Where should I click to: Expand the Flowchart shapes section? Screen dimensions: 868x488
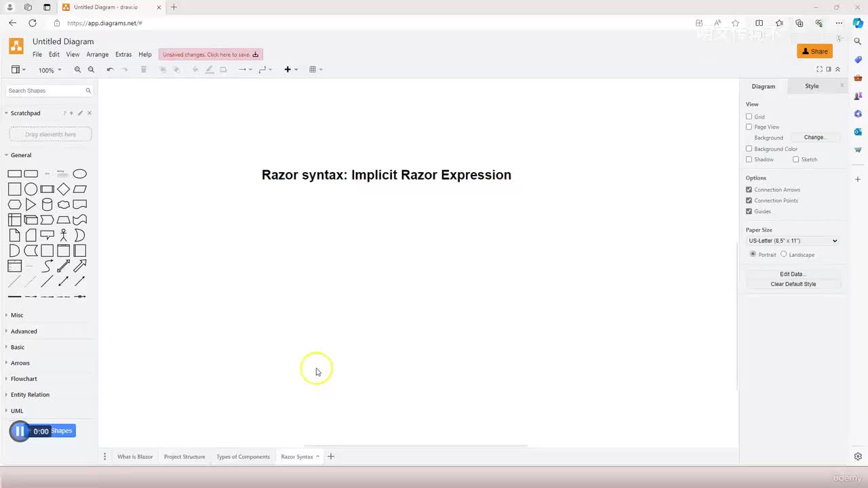tap(24, 379)
